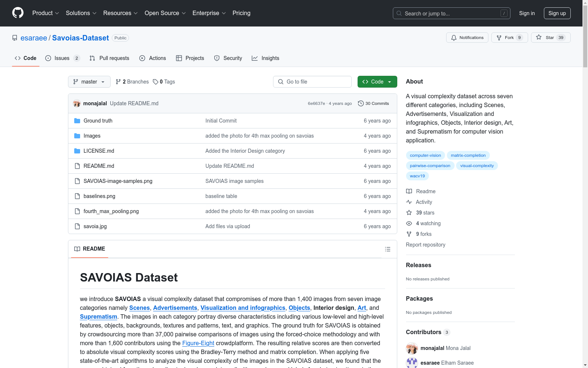
Task: Click the README.md file icon
Action: [x=77, y=166]
